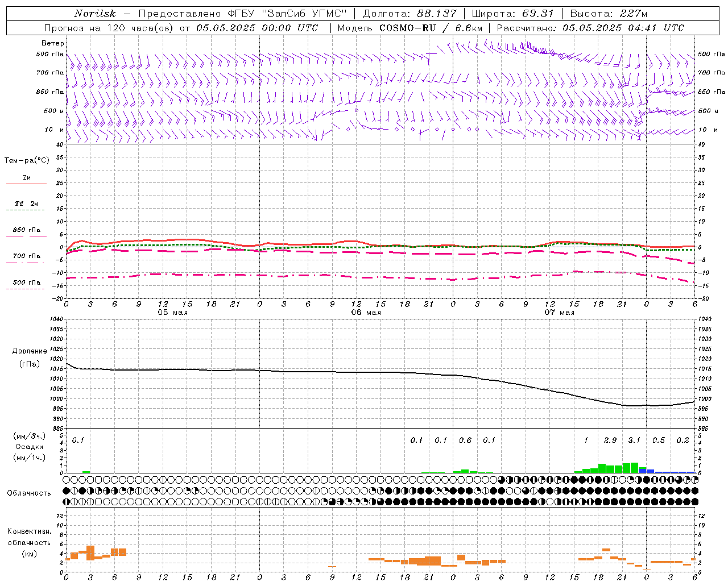Screen dimensions: 728x582
Task: Click the longitude value Долгота: 88.137
Action: click(x=409, y=14)
